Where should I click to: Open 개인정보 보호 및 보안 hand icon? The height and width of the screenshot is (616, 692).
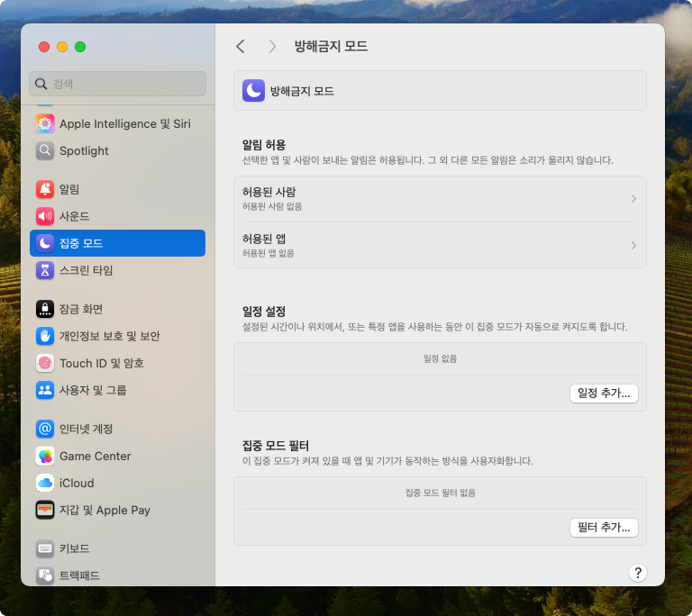tap(44, 336)
